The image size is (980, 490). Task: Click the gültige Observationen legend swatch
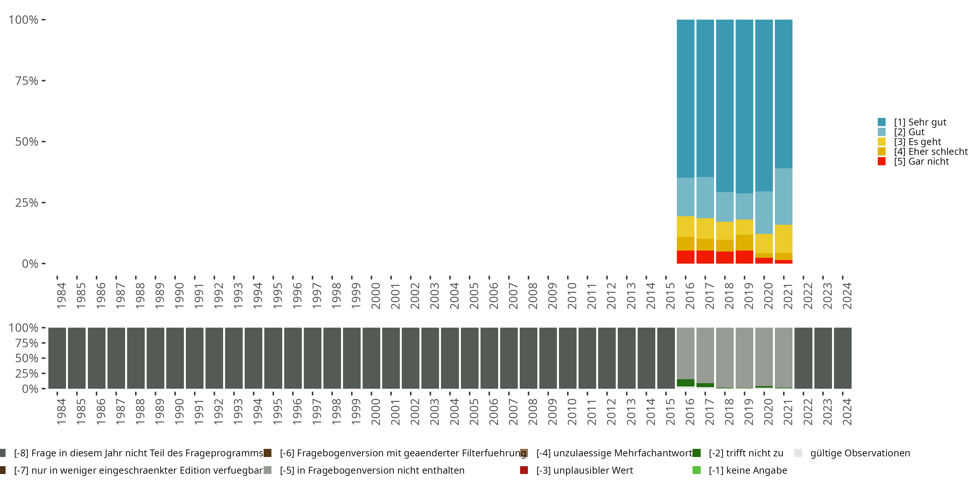point(798,453)
